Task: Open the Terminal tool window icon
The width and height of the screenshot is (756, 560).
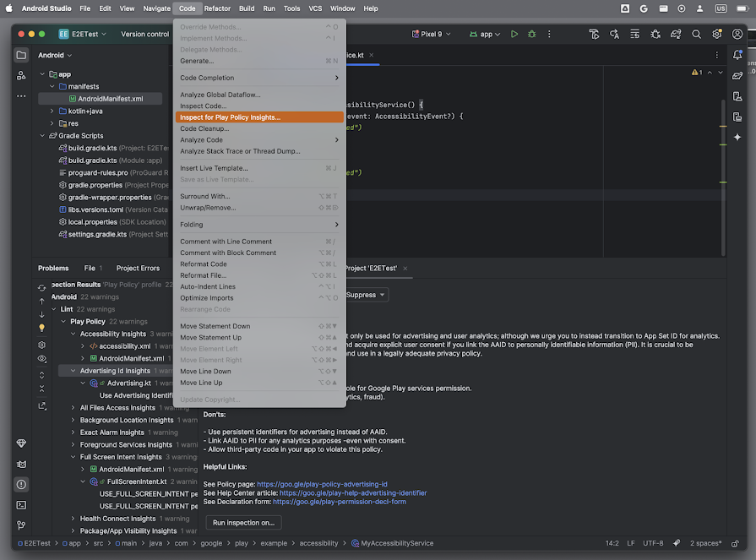Action: (x=21, y=505)
